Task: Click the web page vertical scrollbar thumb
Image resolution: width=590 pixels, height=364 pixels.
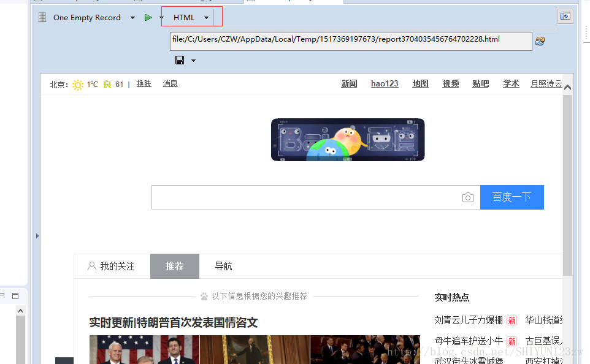Action: click(x=567, y=186)
